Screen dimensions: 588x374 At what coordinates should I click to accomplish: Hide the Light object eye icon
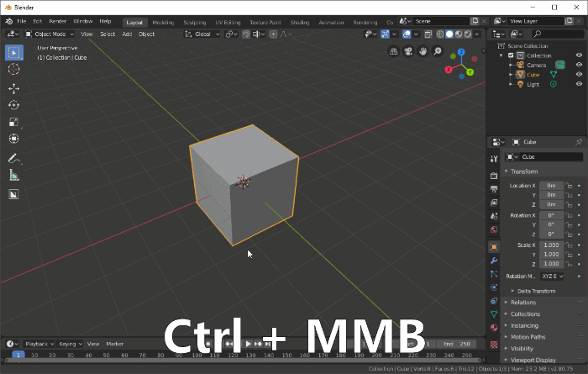[x=579, y=84]
